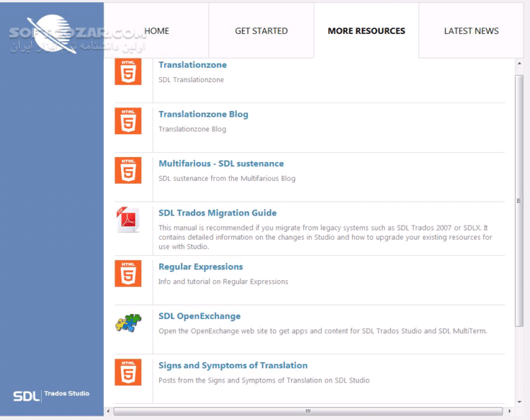Switch to the HOME tab

(x=156, y=31)
